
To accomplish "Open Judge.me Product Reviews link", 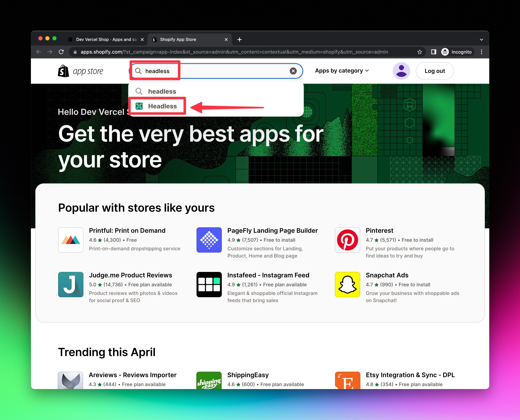I will (131, 275).
